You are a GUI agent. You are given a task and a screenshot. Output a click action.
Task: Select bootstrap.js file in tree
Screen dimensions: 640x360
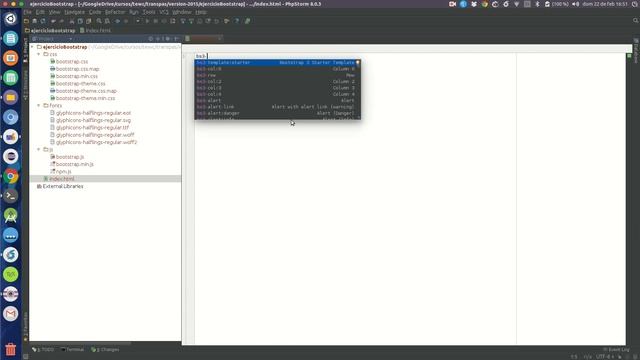pyautogui.click(x=67, y=157)
